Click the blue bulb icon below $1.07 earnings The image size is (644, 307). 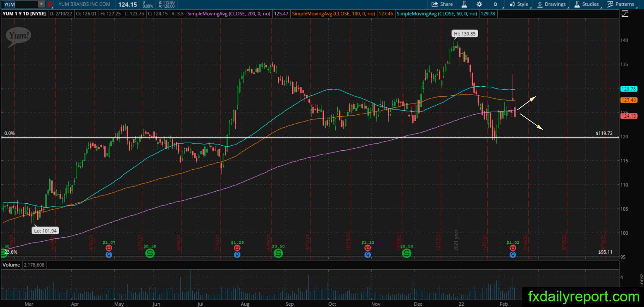(x=109, y=255)
